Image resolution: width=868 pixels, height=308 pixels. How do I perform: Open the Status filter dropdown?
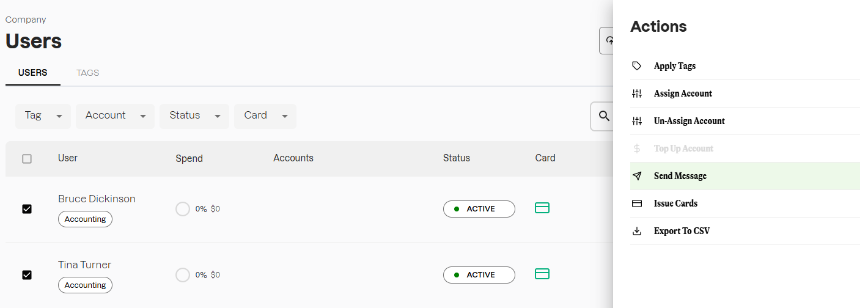pyautogui.click(x=194, y=116)
